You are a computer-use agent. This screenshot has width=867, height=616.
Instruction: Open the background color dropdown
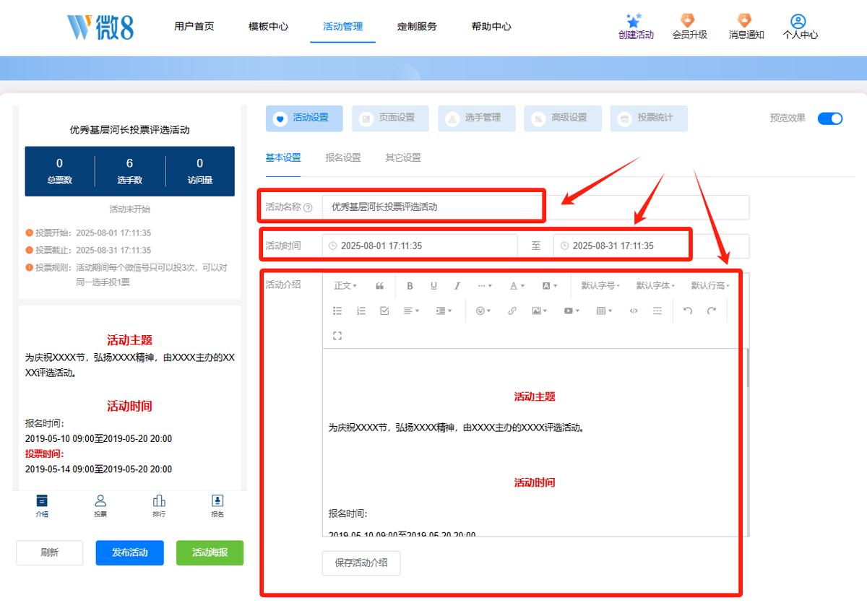click(549, 286)
